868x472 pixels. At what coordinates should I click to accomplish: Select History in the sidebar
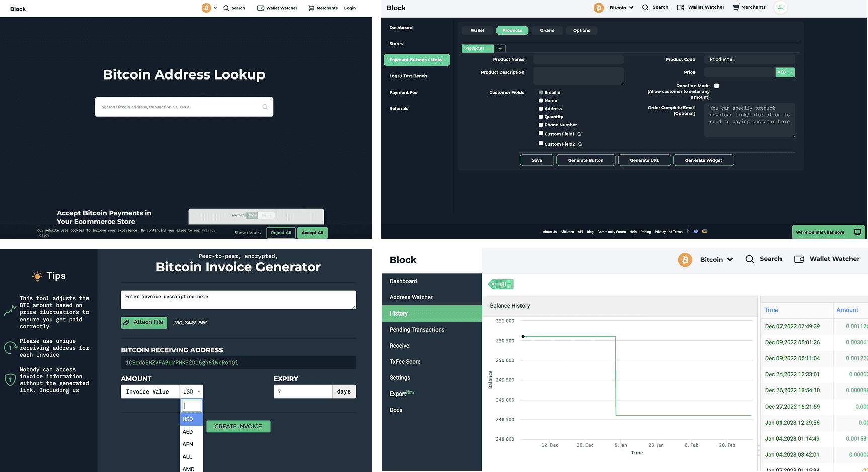(398, 313)
